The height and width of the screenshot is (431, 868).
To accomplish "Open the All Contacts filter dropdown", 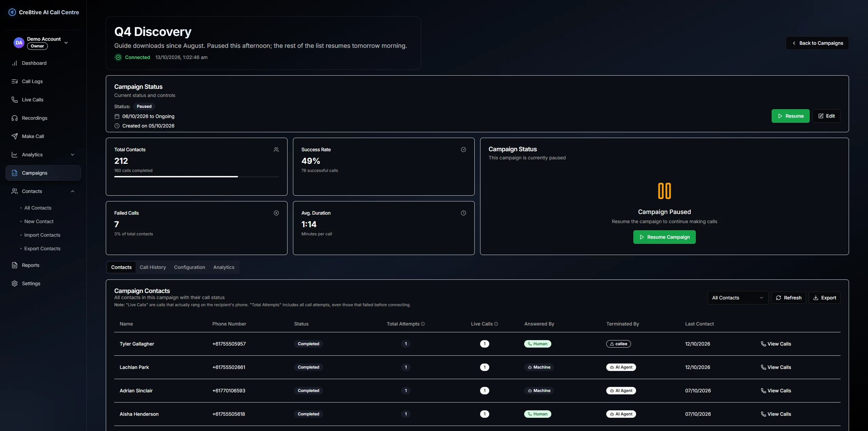I will click(738, 298).
